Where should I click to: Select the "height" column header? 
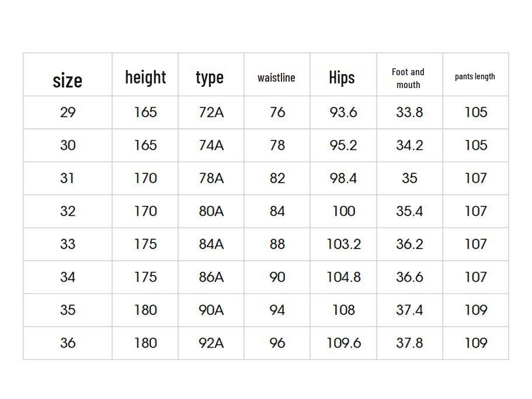[x=145, y=77]
